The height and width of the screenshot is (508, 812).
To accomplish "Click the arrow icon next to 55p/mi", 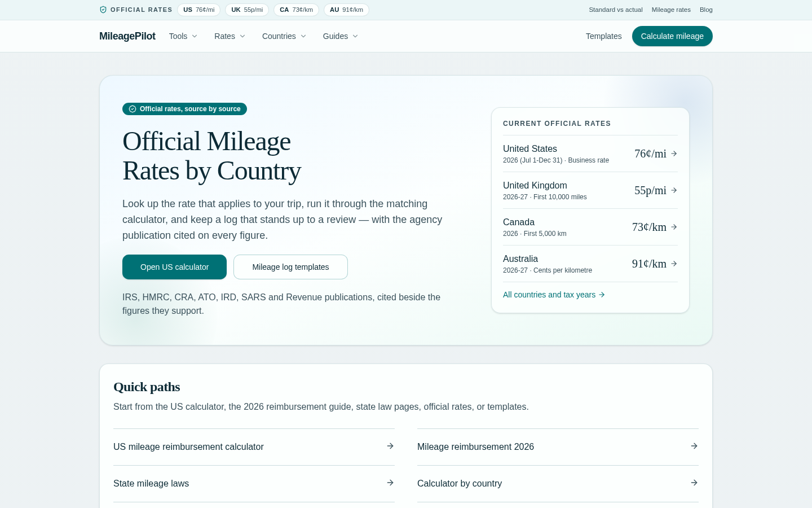I will click(x=674, y=190).
